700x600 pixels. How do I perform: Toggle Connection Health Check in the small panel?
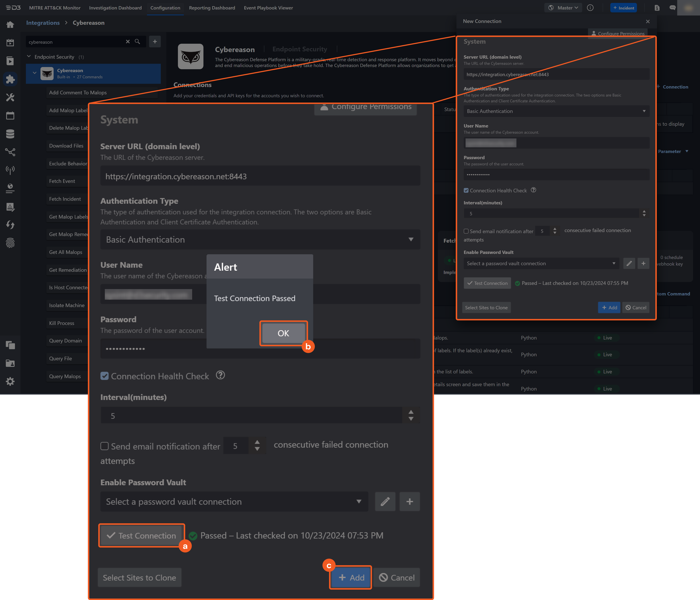(466, 190)
